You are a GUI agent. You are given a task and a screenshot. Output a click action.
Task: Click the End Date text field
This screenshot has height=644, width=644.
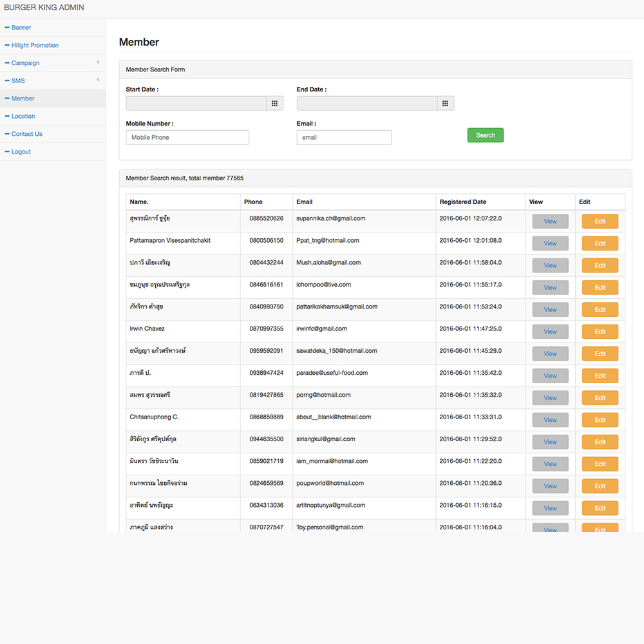(x=367, y=103)
